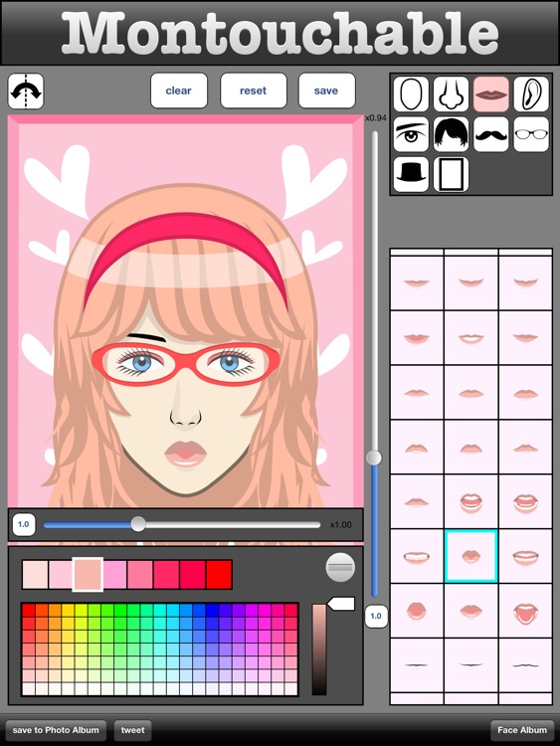Image resolution: width=560 pixels, height=746 pixels.
Task: Select the nose category icon
Action: click(451, 94)
